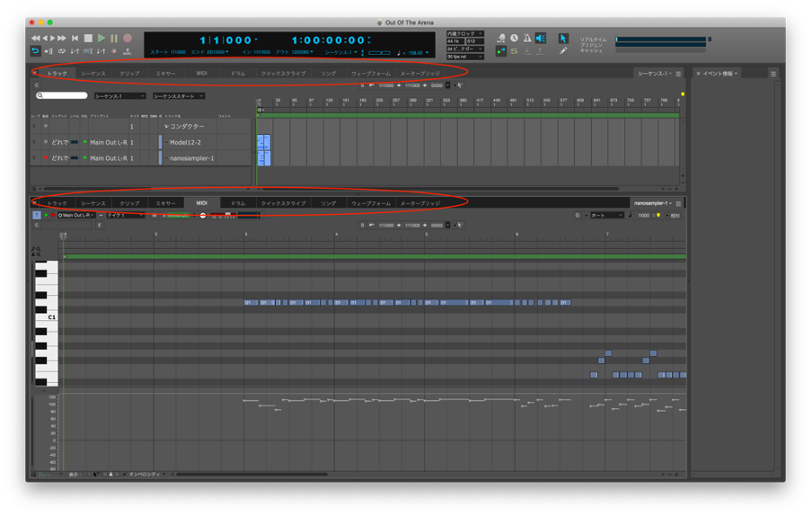The image size is (812, 516).
Task: Click the fast rewind transport button
Action: [35, 39]
